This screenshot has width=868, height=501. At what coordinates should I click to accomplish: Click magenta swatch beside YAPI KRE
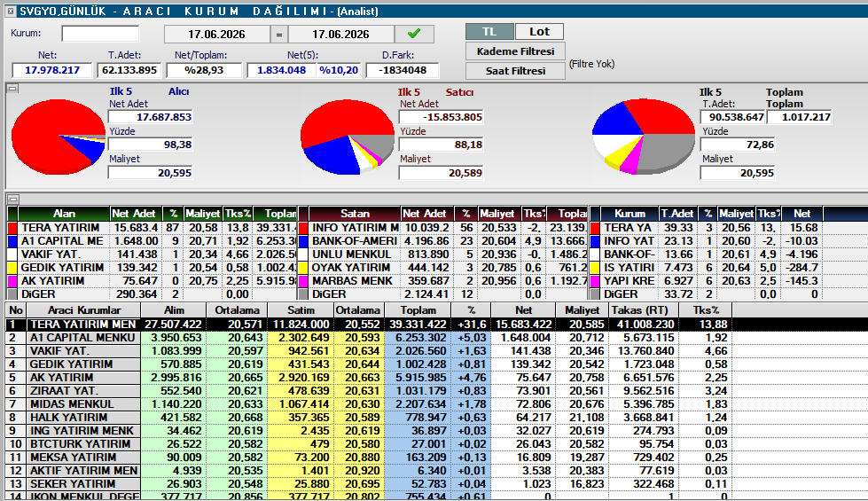(595, 281)
